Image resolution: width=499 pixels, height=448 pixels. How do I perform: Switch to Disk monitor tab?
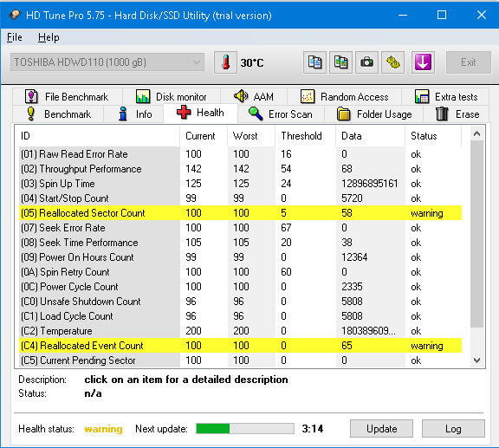pos(172,96)
